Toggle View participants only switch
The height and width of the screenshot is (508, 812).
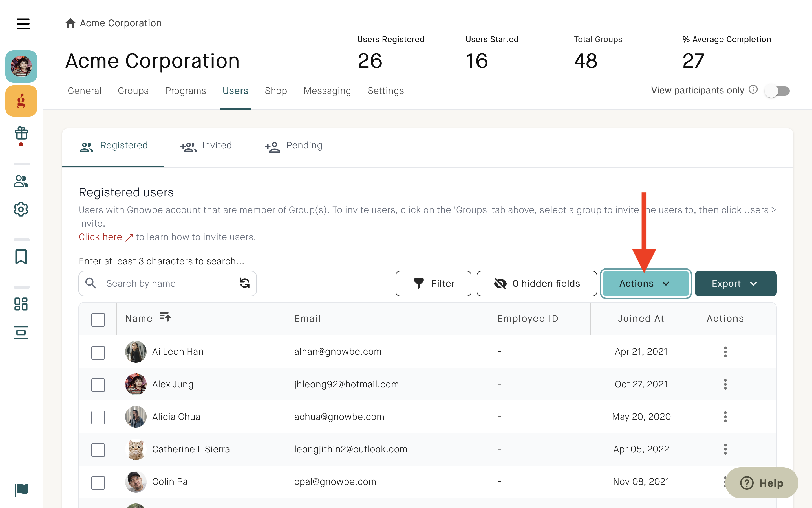777,91
